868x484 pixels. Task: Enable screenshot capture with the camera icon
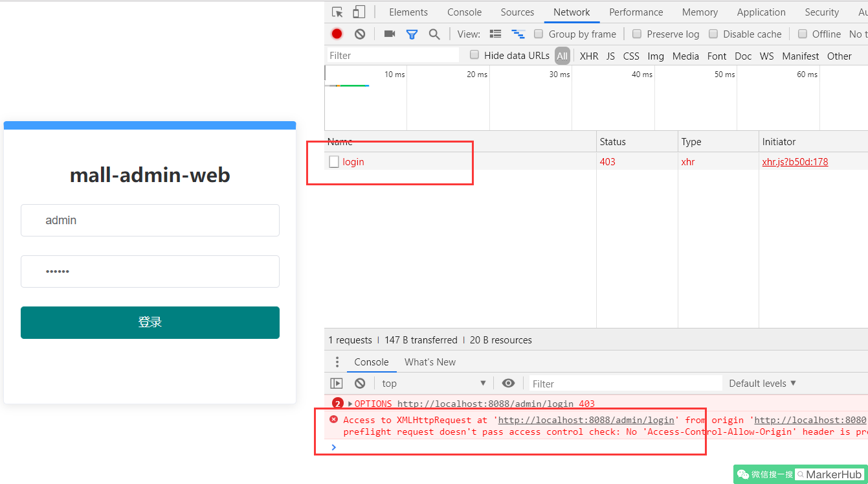point(389,34)
